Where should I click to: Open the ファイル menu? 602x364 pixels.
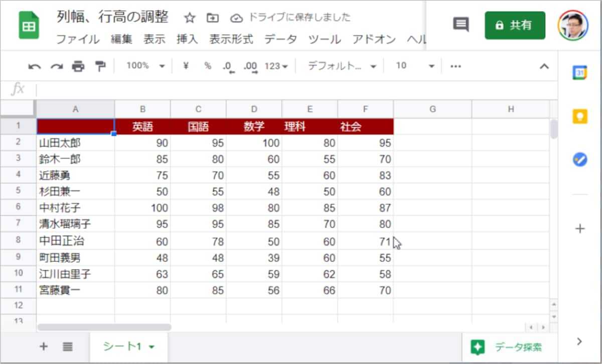coord(78,39)
